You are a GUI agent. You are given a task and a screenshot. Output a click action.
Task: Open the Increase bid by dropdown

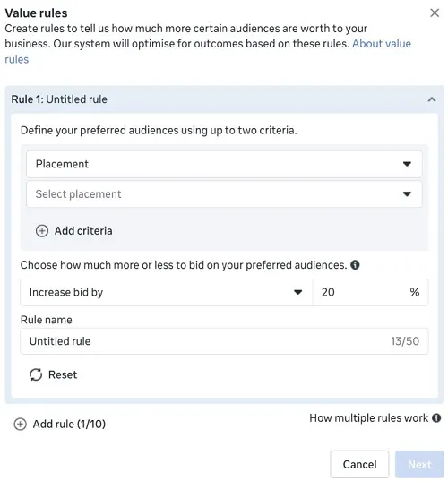167,292
